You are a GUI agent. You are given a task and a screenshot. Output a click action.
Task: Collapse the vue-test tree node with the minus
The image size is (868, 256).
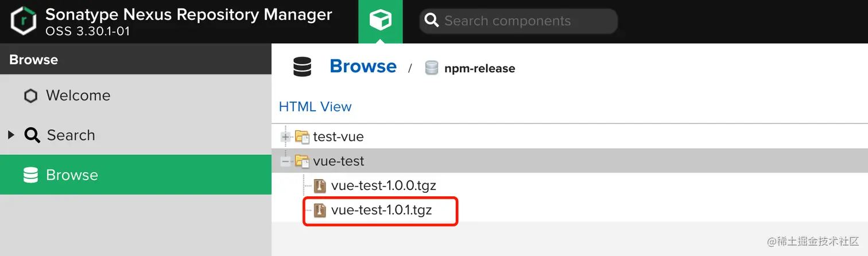[285, 161]
